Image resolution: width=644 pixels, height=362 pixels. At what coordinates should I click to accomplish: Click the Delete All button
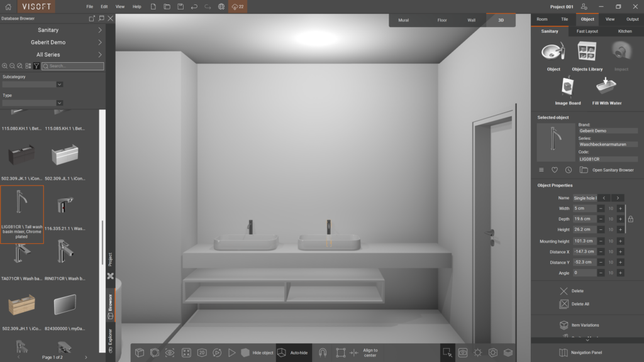coord(575,304)
